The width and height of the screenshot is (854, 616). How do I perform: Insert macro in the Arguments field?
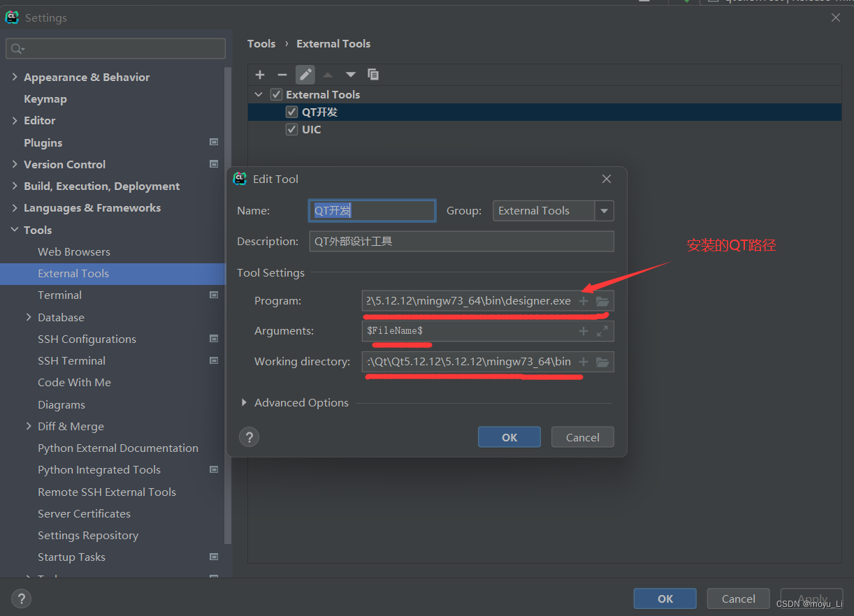click(584, 331)
